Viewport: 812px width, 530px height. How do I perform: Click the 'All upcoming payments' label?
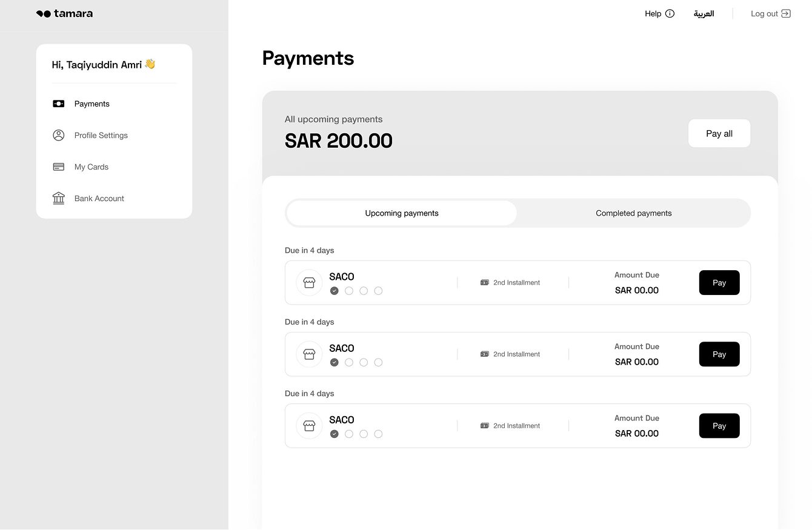point(334,119)
